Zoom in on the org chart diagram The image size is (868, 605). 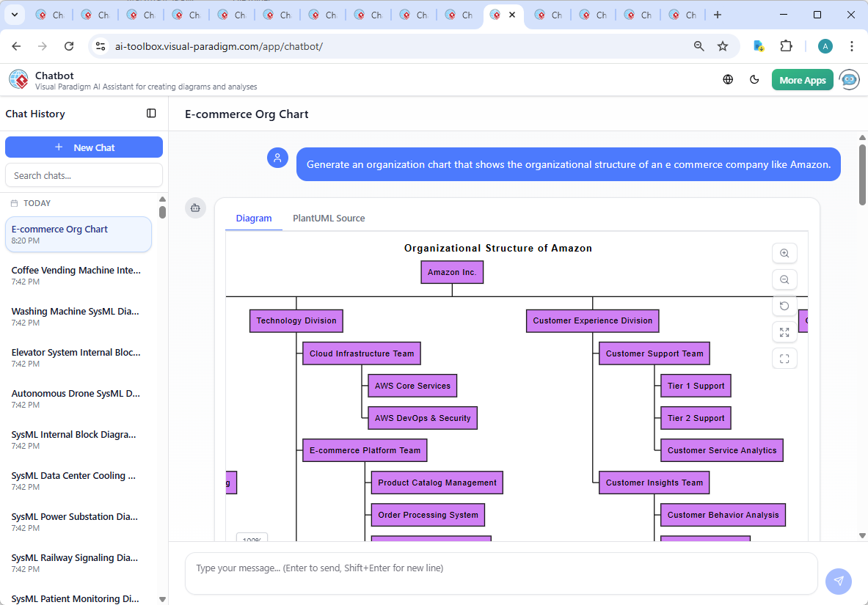[x=784, y=253]
